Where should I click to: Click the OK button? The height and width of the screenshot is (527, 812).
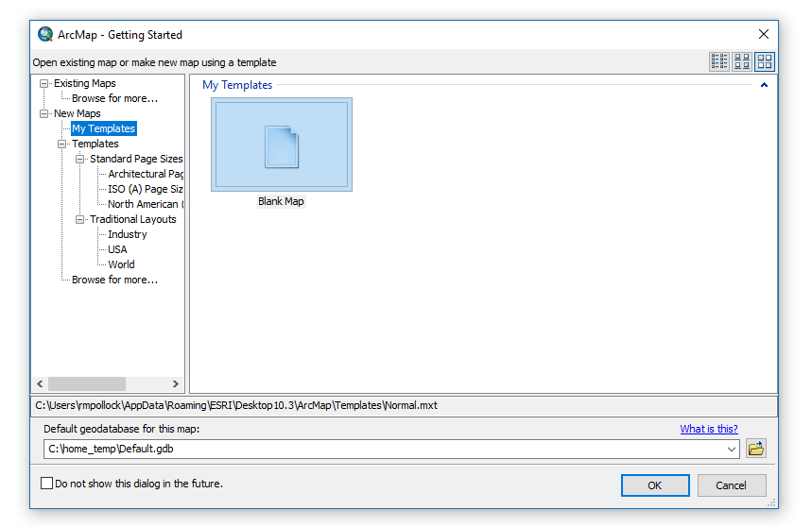(655, 485)
